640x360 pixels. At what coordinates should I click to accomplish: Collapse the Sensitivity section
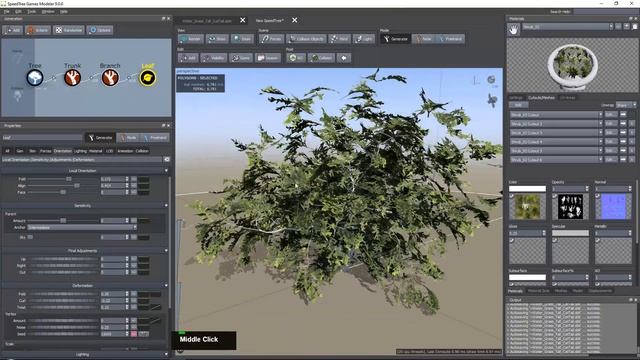click(x=166, y=206)
